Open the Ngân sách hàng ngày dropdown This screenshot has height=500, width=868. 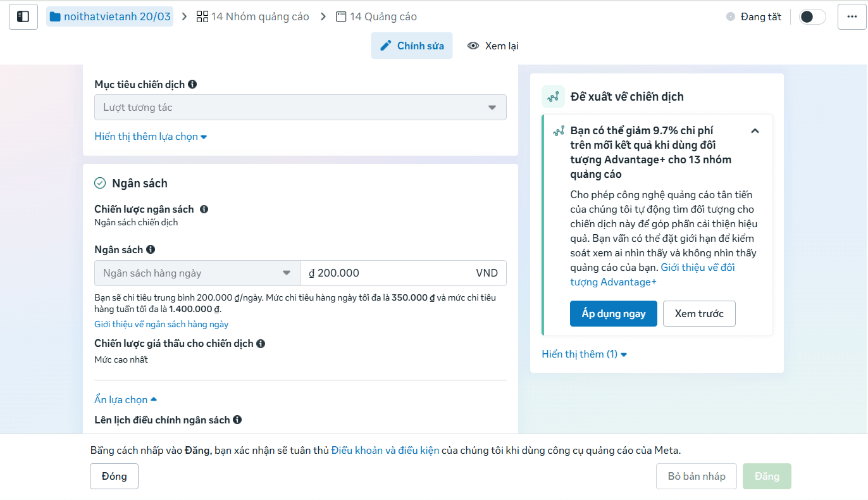[197, 273]
